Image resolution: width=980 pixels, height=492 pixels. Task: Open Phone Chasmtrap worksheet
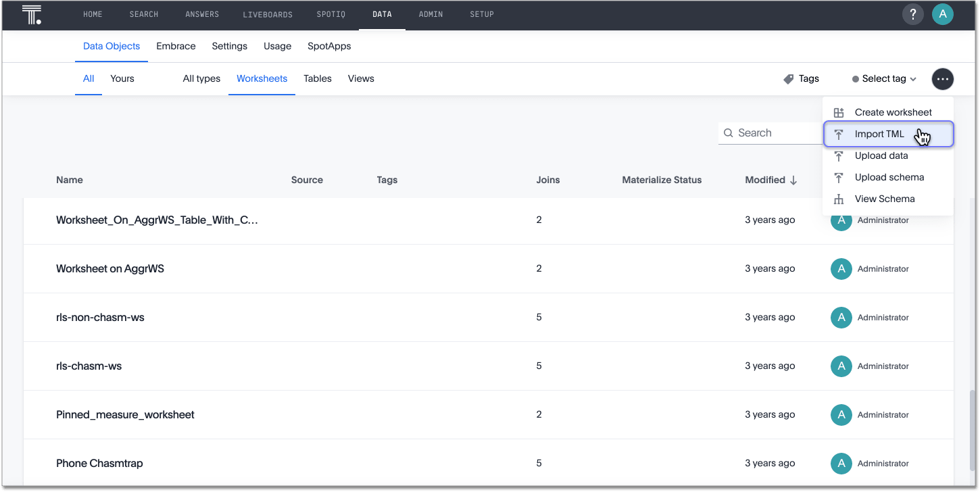(x=99, y=464)
